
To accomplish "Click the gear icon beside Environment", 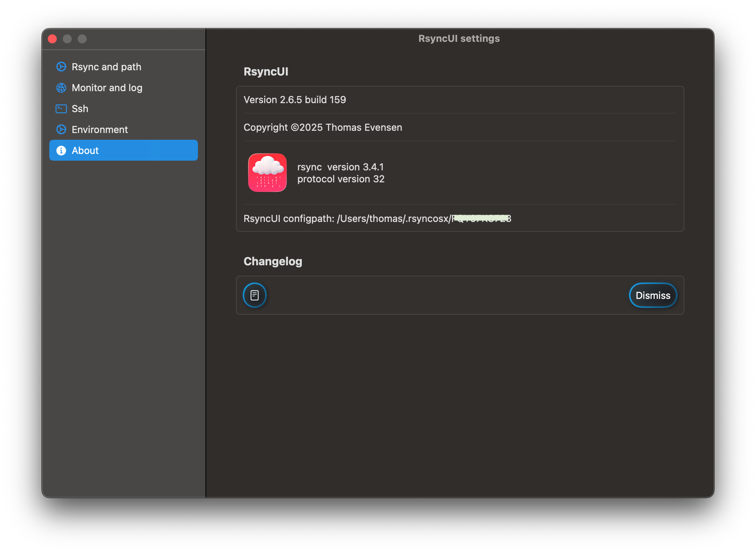I will coord(61,130).
